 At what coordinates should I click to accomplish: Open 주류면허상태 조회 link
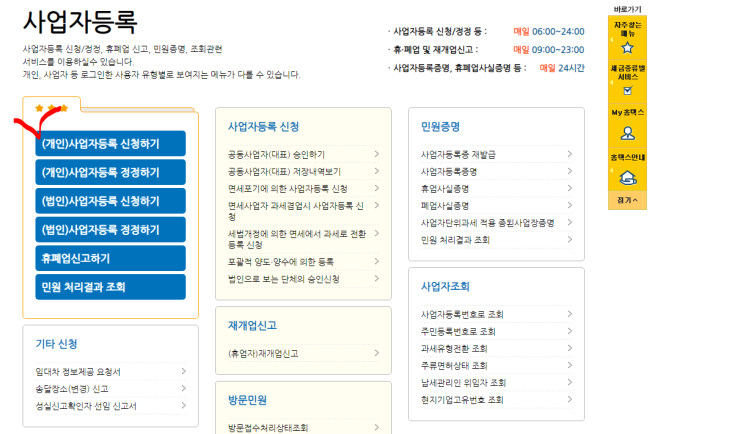[x=454, y=365]
